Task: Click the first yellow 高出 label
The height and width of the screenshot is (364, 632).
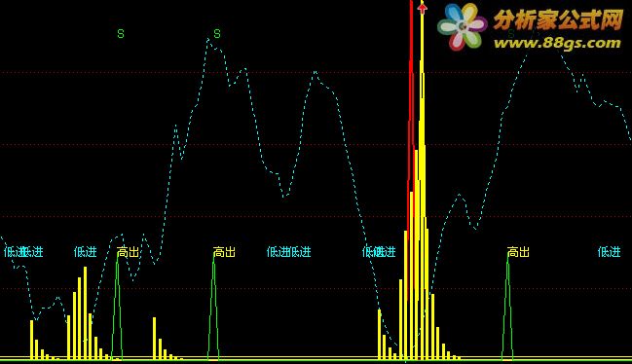Action: (x=129, y=252)
